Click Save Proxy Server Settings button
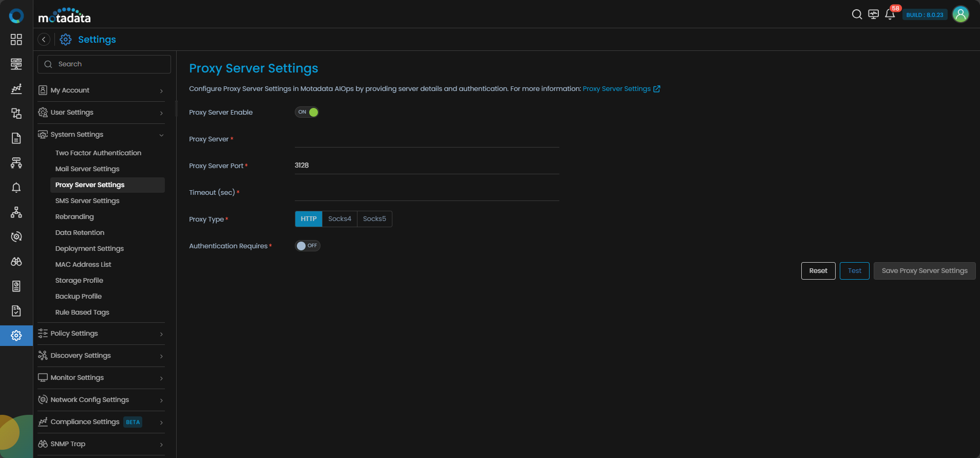Image resolution: width=980 pixels, height=458 pixels. point(925,271)
